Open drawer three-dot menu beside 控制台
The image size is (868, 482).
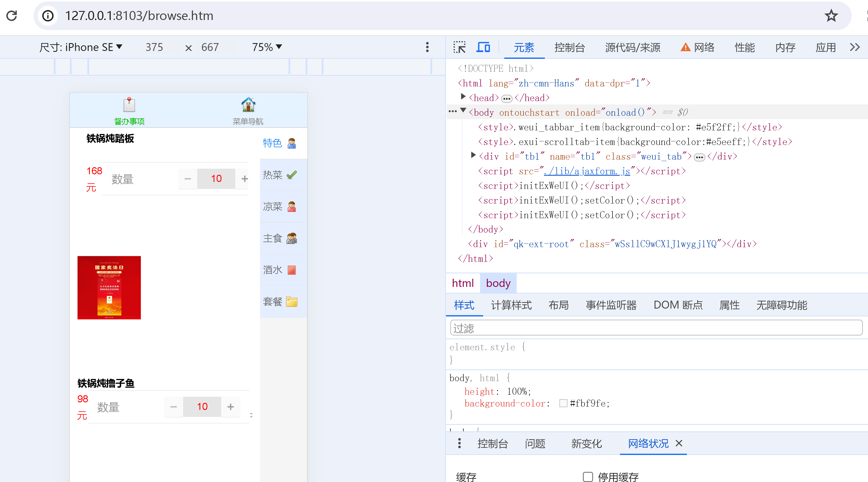459,443
